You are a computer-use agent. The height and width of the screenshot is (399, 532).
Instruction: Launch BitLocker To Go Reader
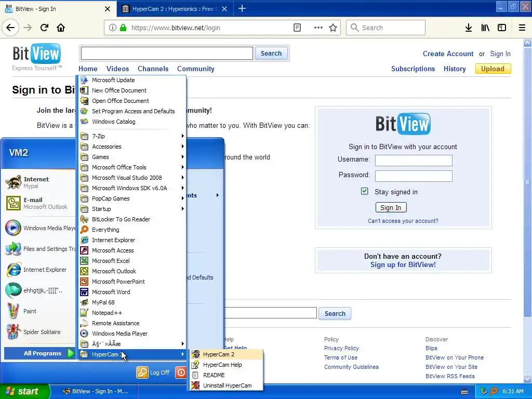pos(132,219)
